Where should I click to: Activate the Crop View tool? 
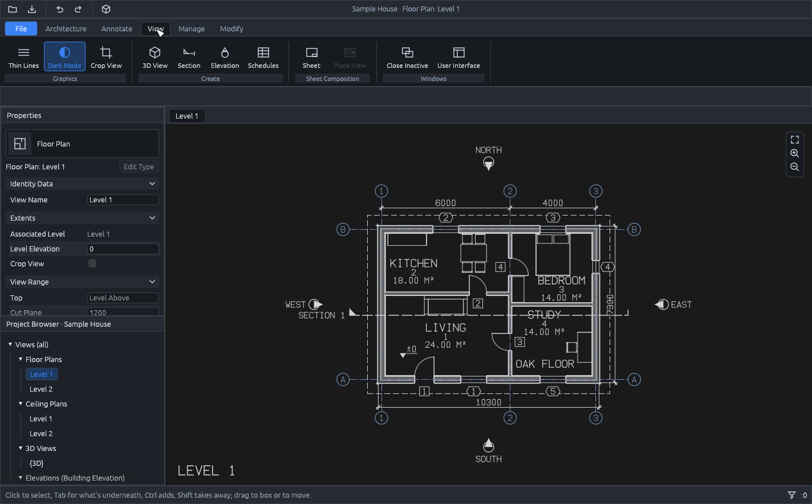coord(106,57)
